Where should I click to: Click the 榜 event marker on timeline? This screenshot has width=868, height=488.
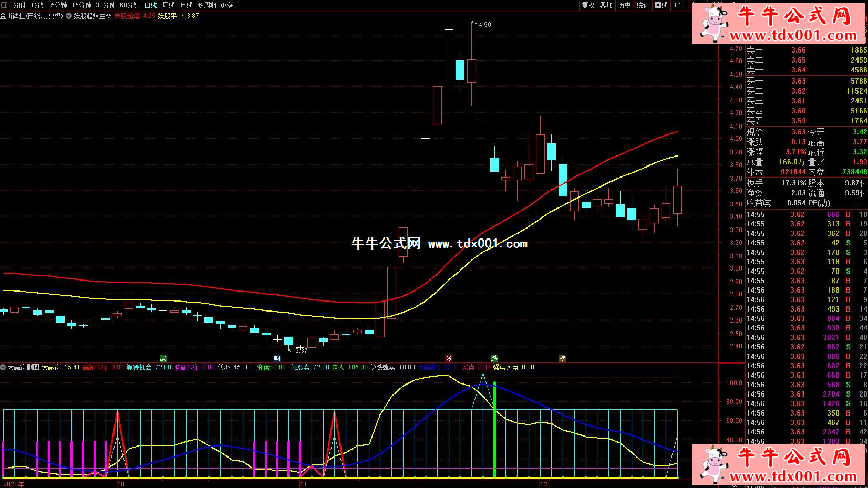point(562,358)
